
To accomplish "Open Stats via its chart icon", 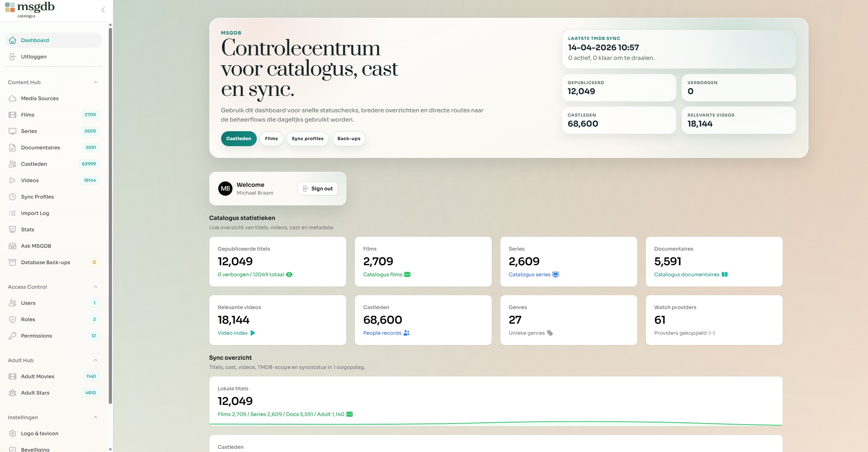I will (13, 229).
